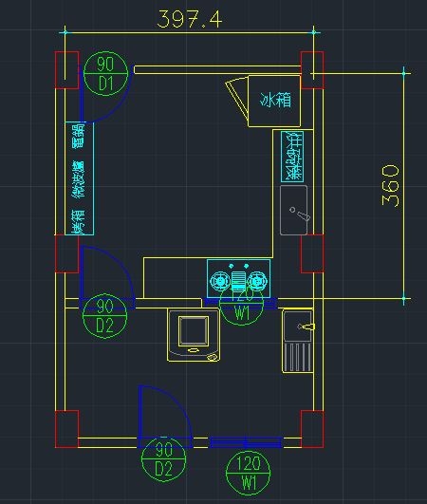427x504 pixels.
Task: Select the rotated cyan label above kitchen sink
Action: pyautogui.click(x=292, y=157)
